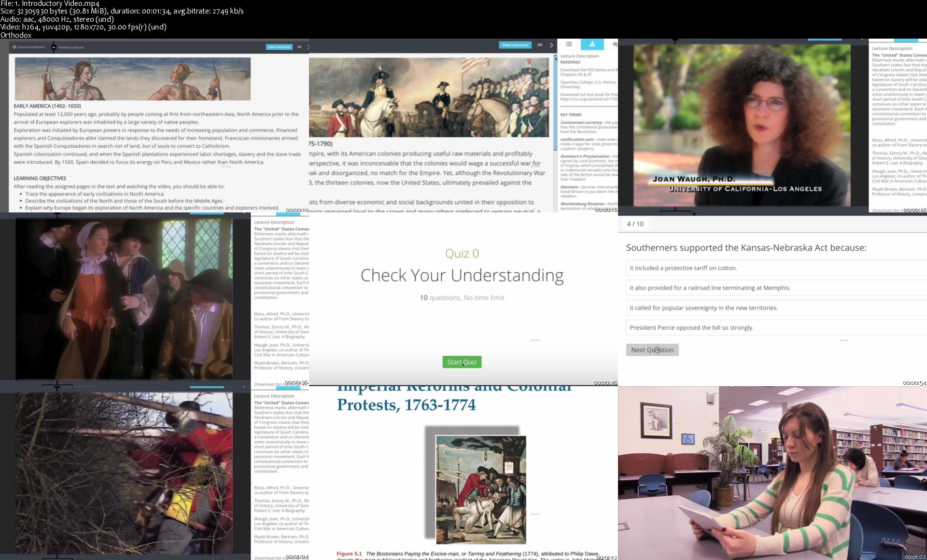This screenshot has height=560, width=927.
Task: Select the blue download resources tab
Action: point(592,44)
